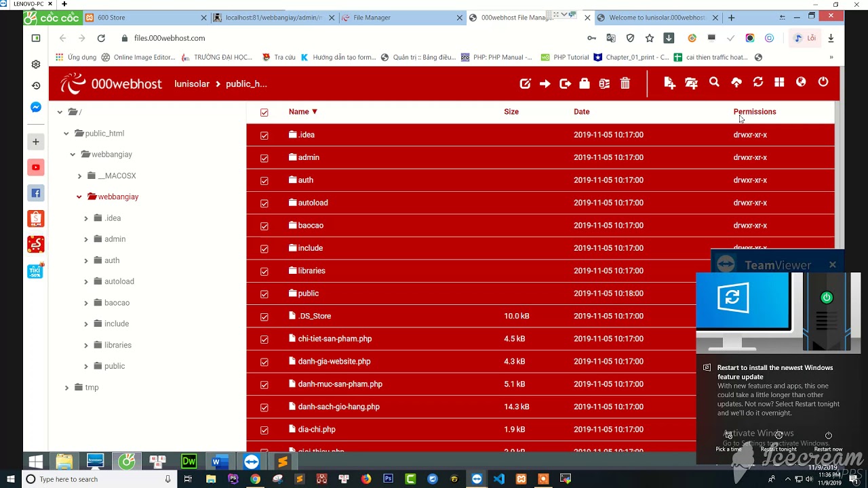Image resolution: width=868 pixels, height=488 pixels.
Task: Sort by Date column header
Action: (582, 112)
